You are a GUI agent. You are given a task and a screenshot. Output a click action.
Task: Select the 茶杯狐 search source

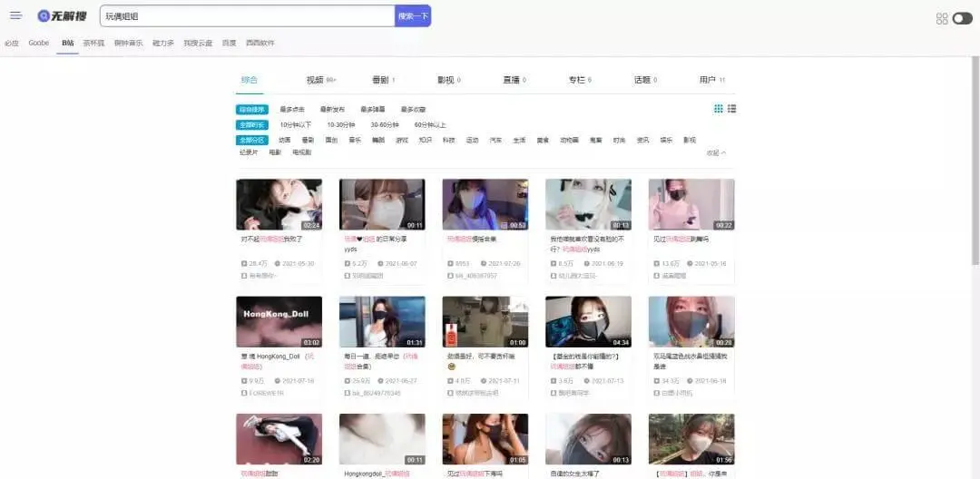93,43
